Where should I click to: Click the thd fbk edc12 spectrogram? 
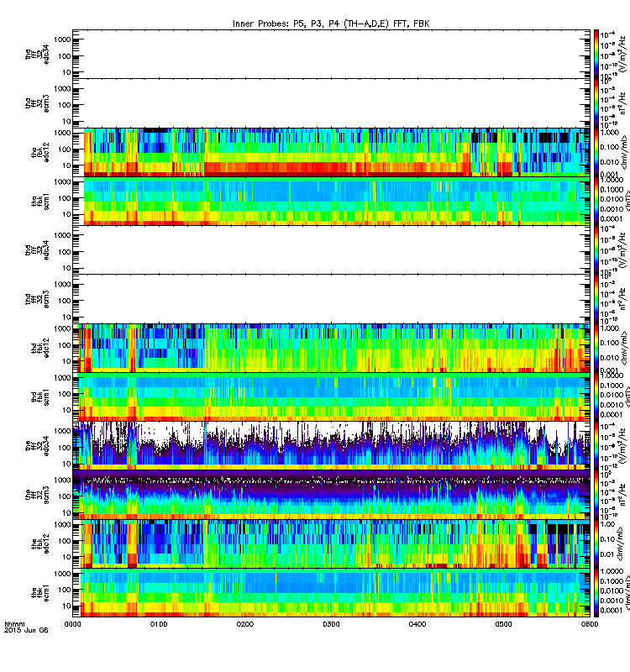click(331, 348)
